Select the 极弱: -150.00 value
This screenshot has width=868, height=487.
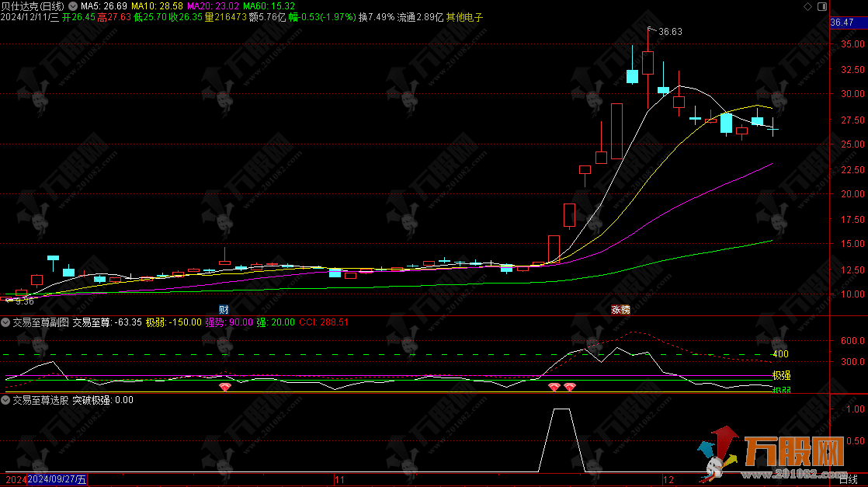point(174,322)
